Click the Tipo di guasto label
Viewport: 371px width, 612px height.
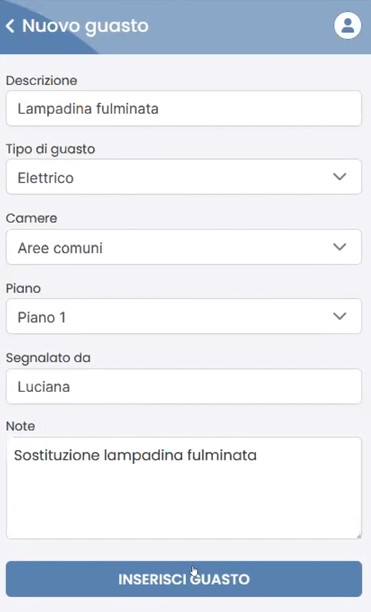click(x=50, y=149)
